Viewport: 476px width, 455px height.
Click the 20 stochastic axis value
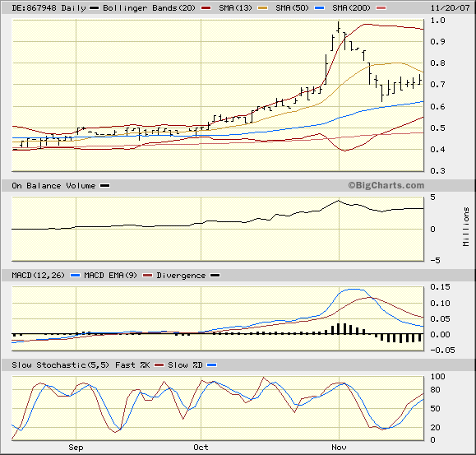[x=435, y=428]
